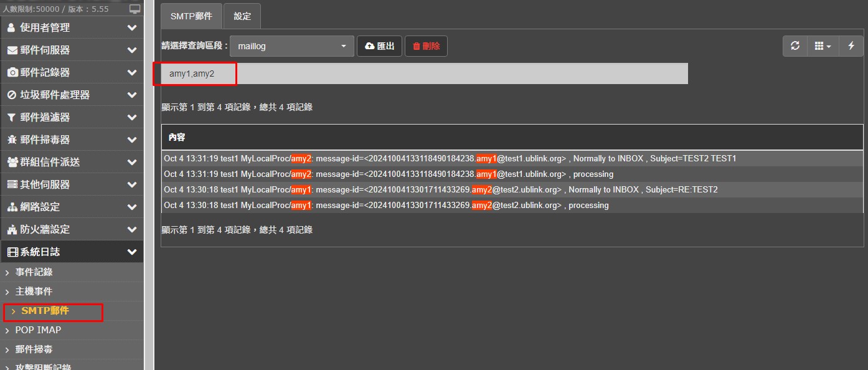Open POP IMAP log in sidebar
Screen dimensions: 868x370
38,330
